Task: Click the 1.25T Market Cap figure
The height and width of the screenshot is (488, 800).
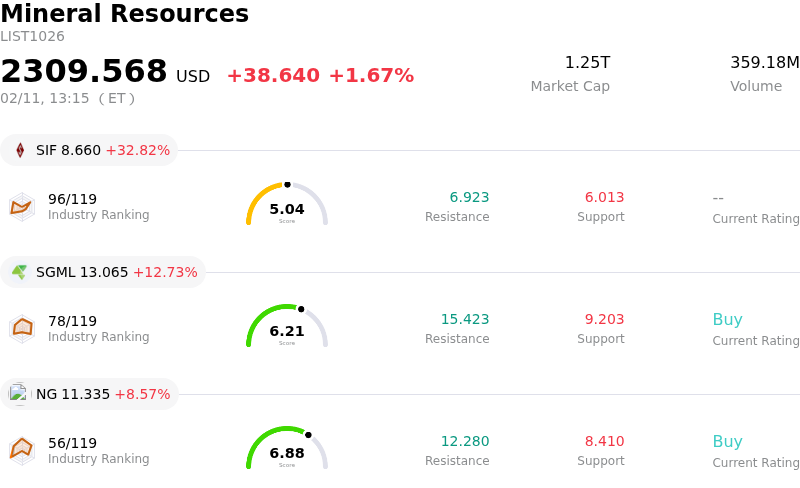Action: point(587,63)
